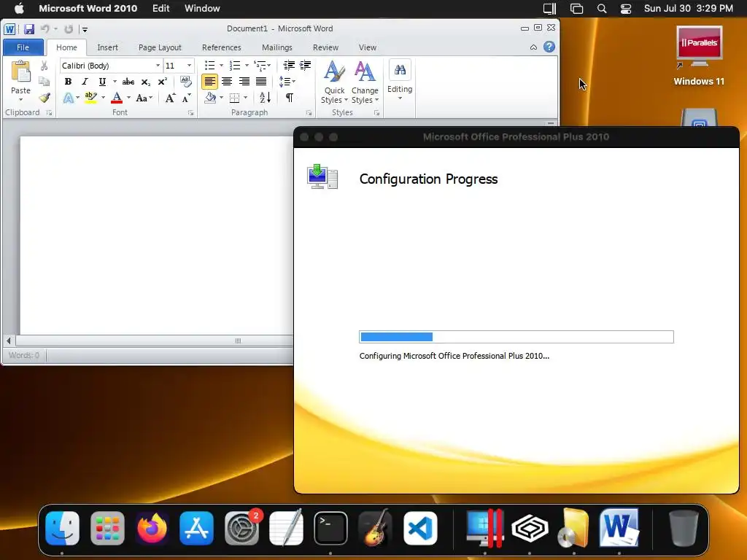Switch to the View tab
The image size is (747, 560).
(x=368, y=47)
